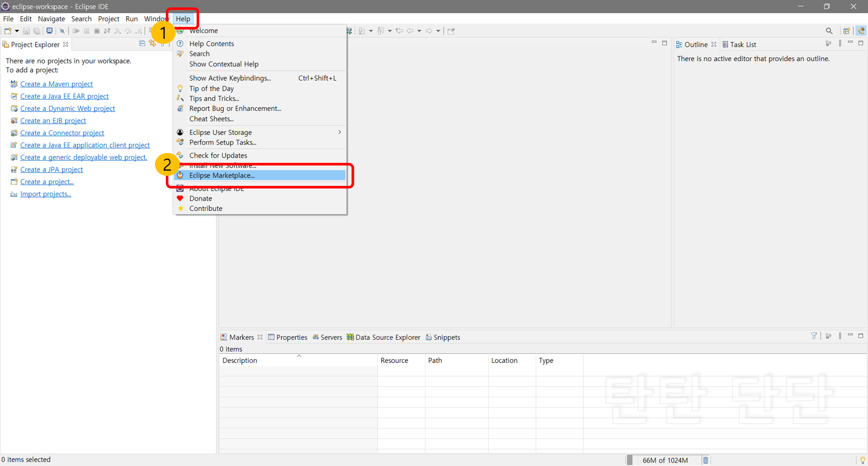The image size is (868, 466).
Task: Switch to the Snippets tab
Action: 443,337
